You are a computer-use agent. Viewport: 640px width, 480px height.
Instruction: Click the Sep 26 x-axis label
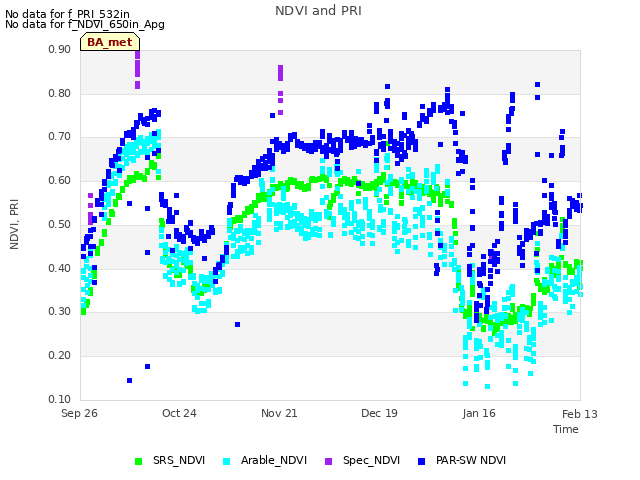coord(79,413)
